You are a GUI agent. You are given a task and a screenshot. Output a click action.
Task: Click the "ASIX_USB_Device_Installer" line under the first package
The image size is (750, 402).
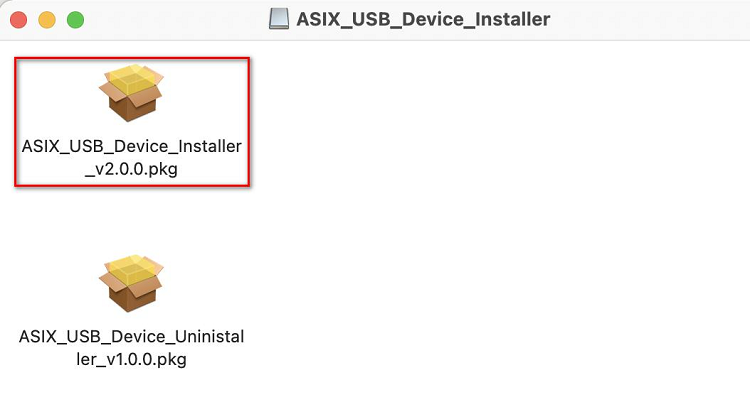point(132,147)
